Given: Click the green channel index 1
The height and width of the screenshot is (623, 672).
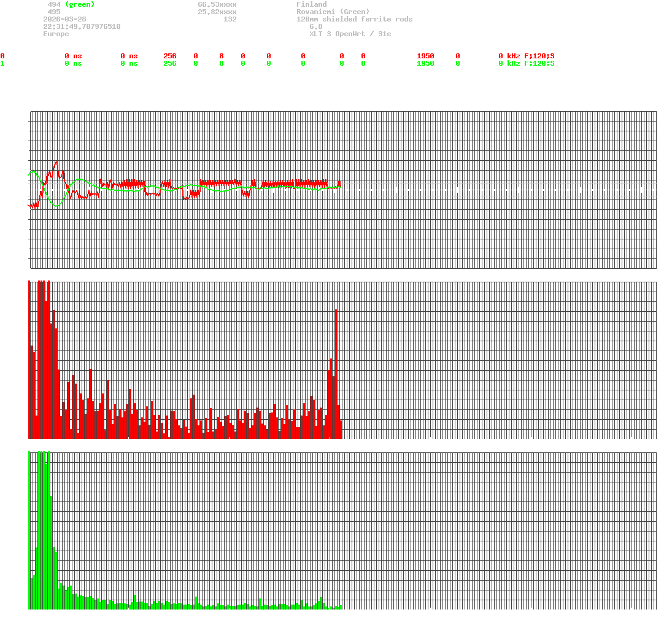Looking at the screenshot, I should pos(2,63).
